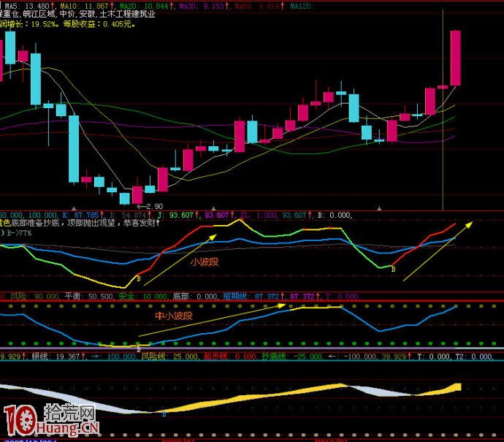Click the B->77% label
This screenshot has width=504, height=442.
click(x=19, y=233)
